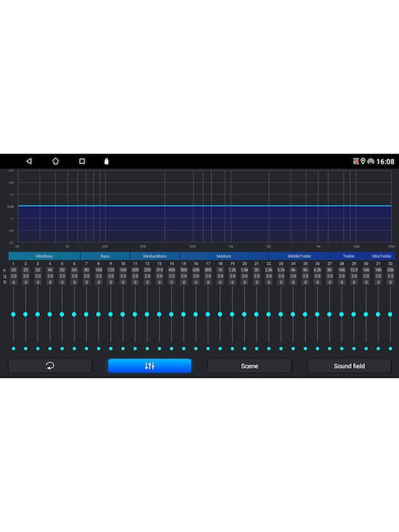Click band 4 (40 Hz) slider handle
This screenshot has height=532, width=399.
pos(50,314)
